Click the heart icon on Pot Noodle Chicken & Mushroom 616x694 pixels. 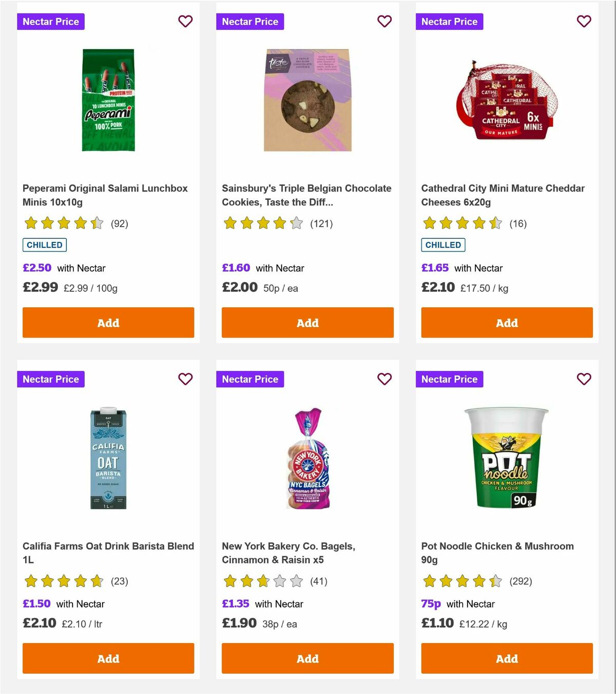click(x=584, y=379)
